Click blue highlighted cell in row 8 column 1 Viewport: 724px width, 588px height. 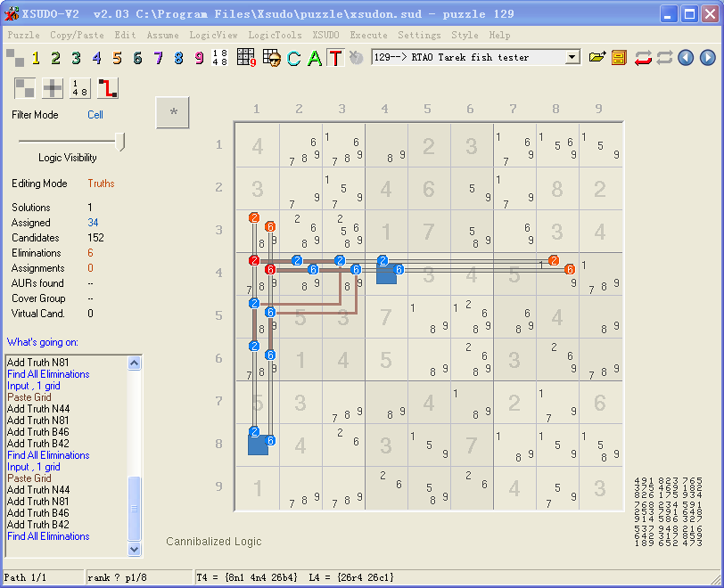click(258, 445)
